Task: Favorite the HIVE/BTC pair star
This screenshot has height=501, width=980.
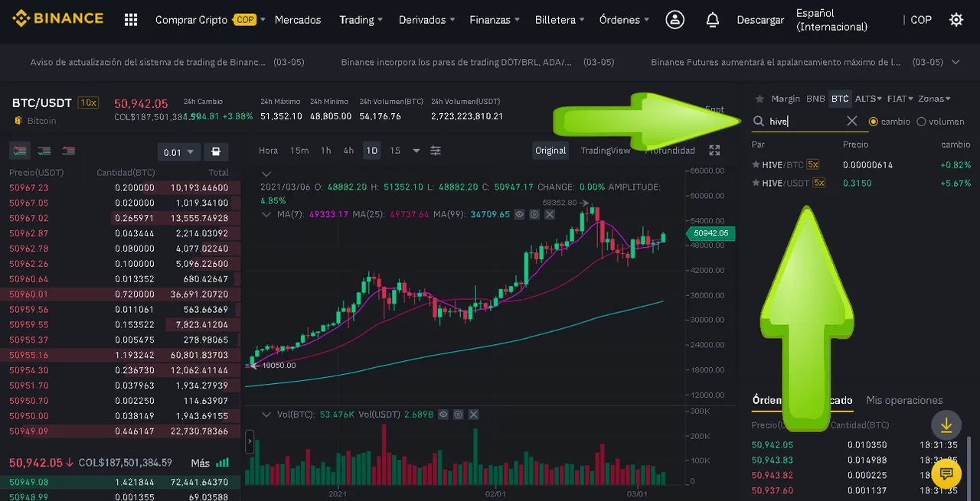Action: (756, 164)
